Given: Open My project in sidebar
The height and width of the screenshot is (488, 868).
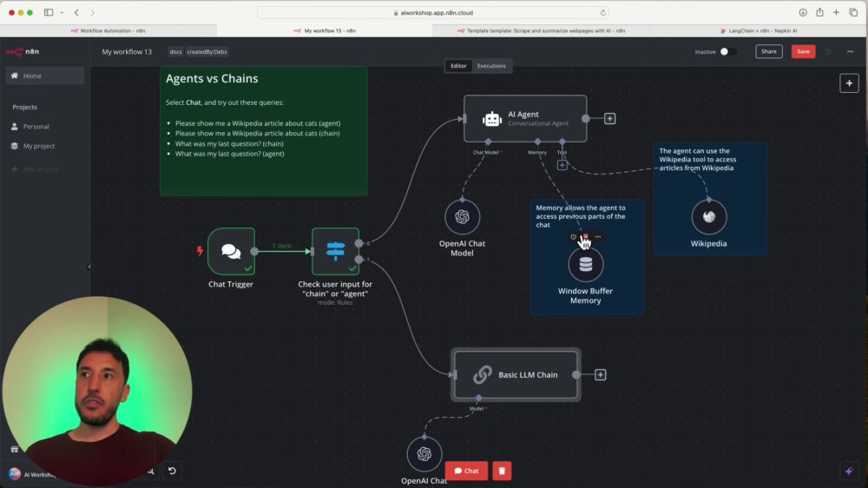Looking at the screenshot, I should [x=45, y=146].
